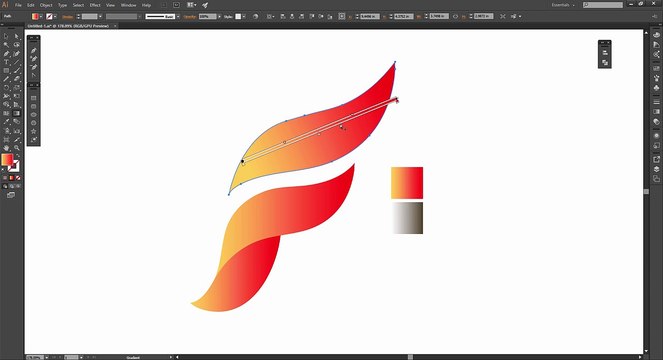This screenshot has height=360, width=663.
Task: Enable Draw Inside mode
Action: tap(18, 186)
